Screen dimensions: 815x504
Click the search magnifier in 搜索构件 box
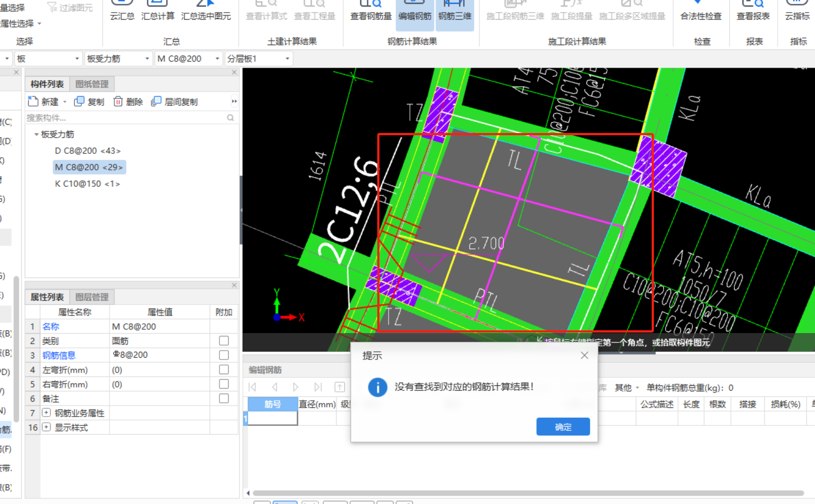tap(230, 118)
